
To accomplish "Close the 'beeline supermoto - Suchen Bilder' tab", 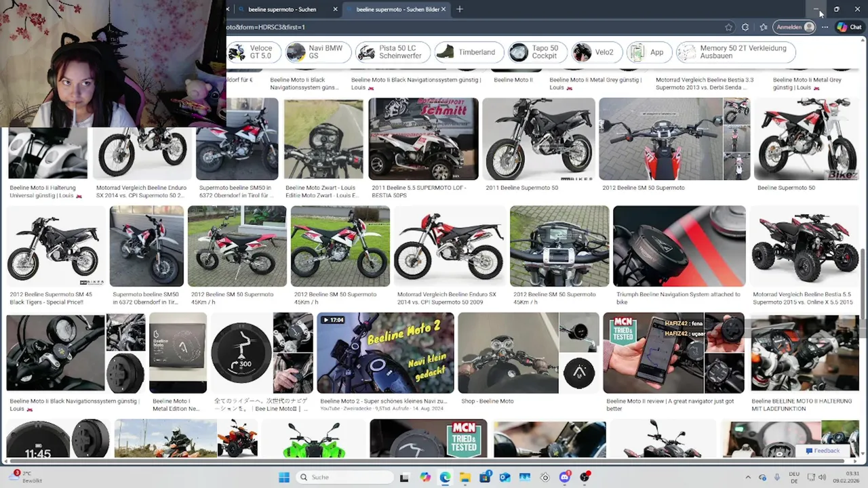I will click(443, 9).
